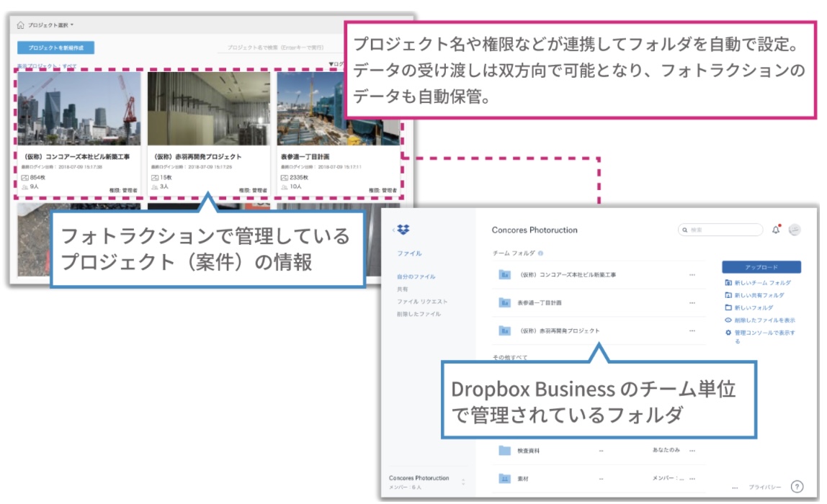The image size is (827, 504).
Task: Open the 赤羽再開発プロジェクト project photo
Action: (x=209, y=108)
